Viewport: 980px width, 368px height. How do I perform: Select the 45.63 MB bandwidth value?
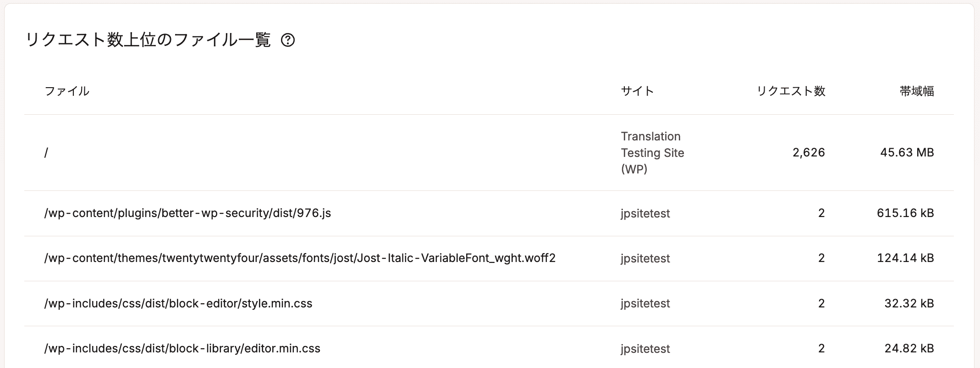click(907, 153)
